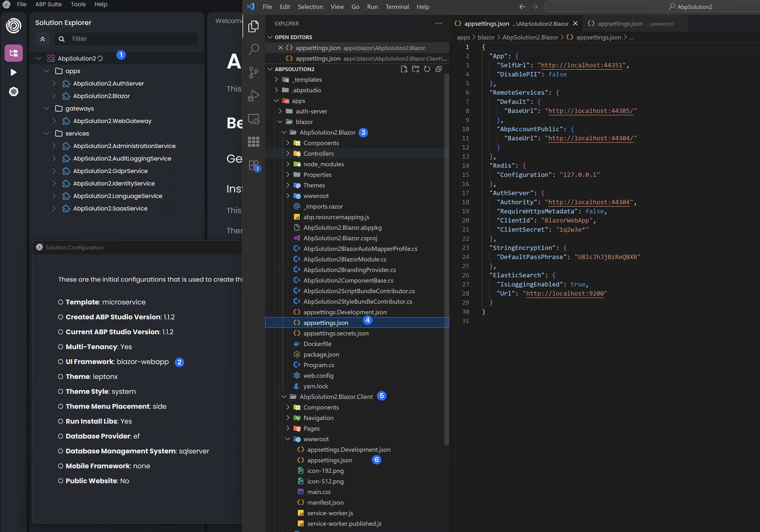
Task: Select AbpSolution2.SaasService in Solution Explorer
Action: click(x=110, y=209)
